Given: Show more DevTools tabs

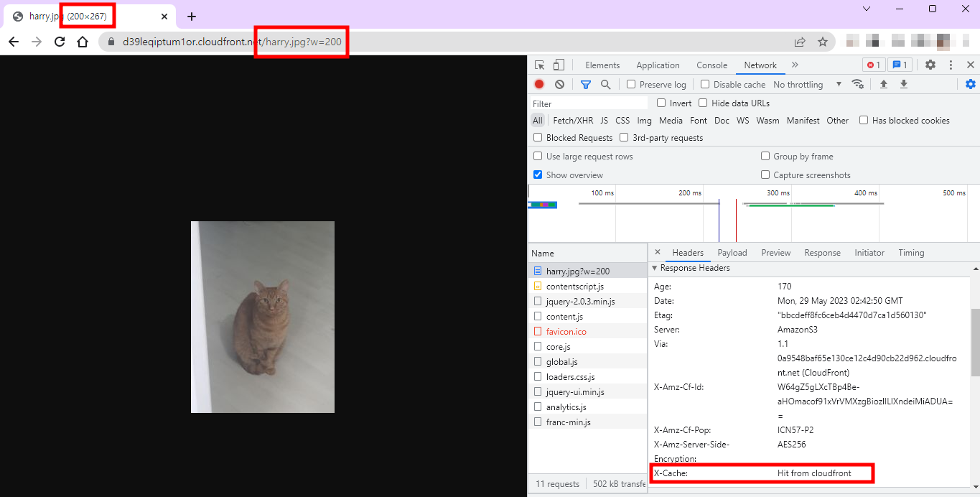Looking at the screenshot, I should [795, 65].
